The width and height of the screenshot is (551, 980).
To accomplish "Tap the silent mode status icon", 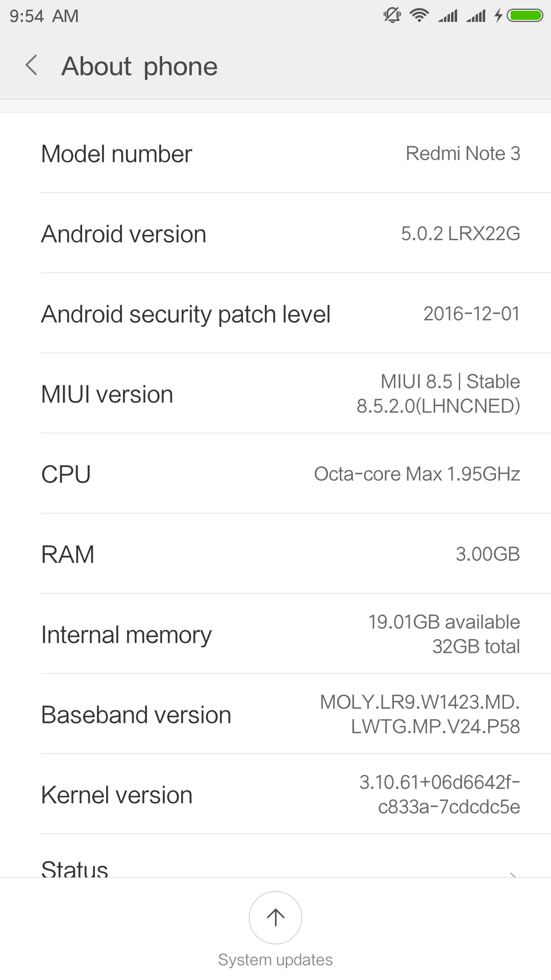I will (x=392, y=16).
